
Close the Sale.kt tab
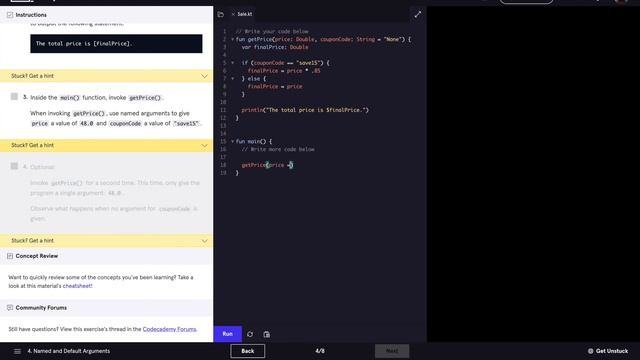click(233, 14)
